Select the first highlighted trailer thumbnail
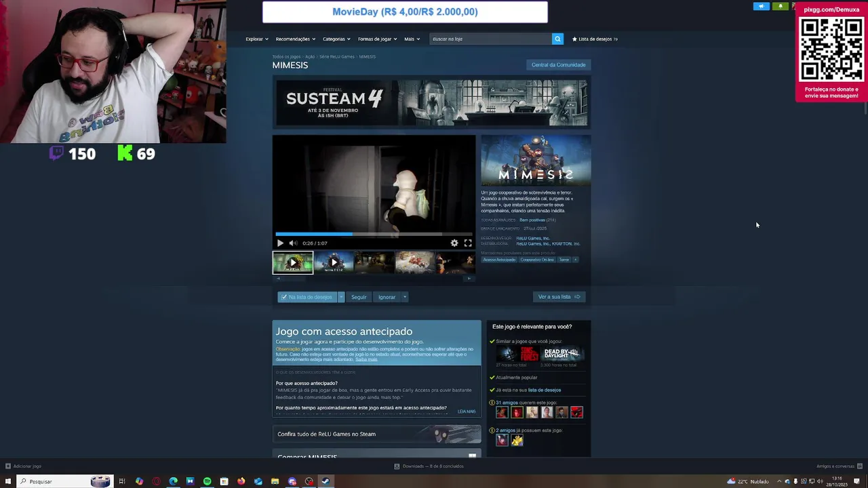The width and height of the screenshot is (868, 488). pos(293,262)
